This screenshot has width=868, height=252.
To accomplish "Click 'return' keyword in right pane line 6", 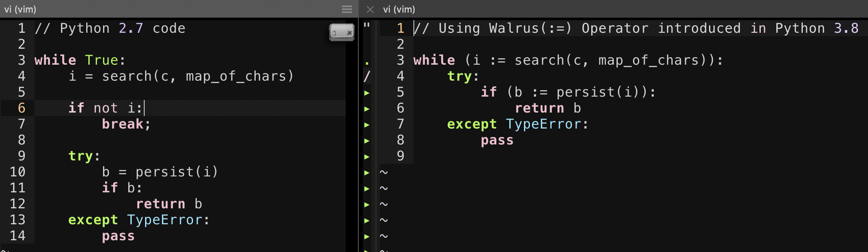I will [x=539, y=108].
